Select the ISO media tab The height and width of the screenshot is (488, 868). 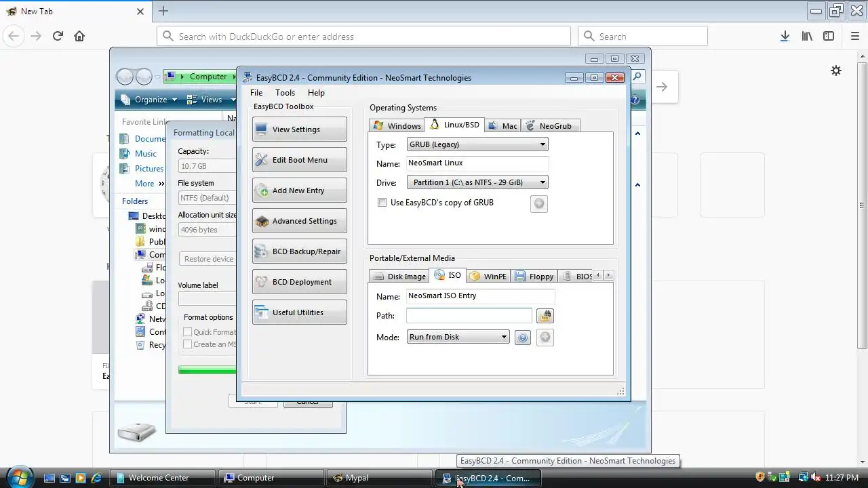point(448,275)
